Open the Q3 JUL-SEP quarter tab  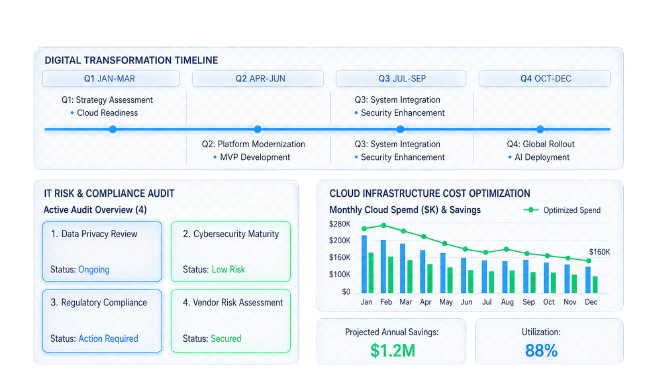(x=401, y=79)
